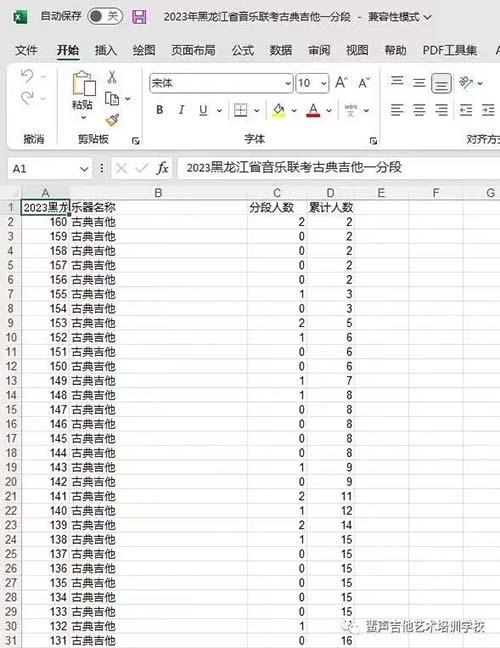Screen dimensions: 500x648
Task: Open the 视图 ribbon tab
Action: coord(357,50)
